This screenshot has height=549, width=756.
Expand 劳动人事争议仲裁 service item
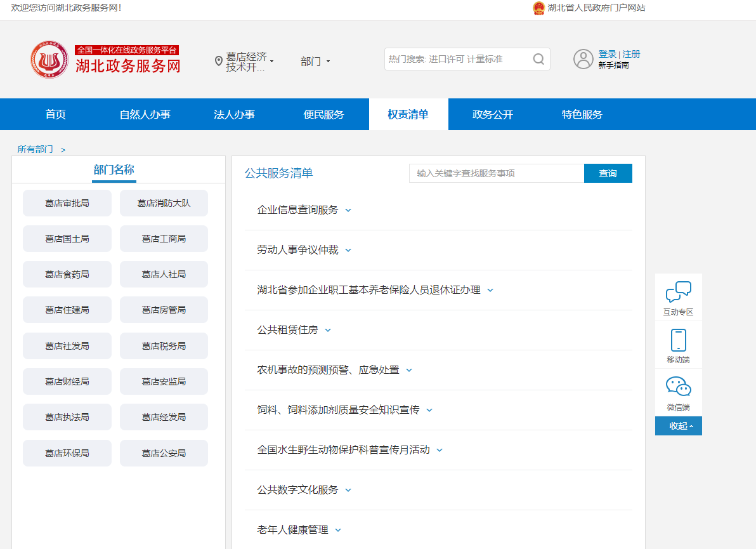[304, 250]
